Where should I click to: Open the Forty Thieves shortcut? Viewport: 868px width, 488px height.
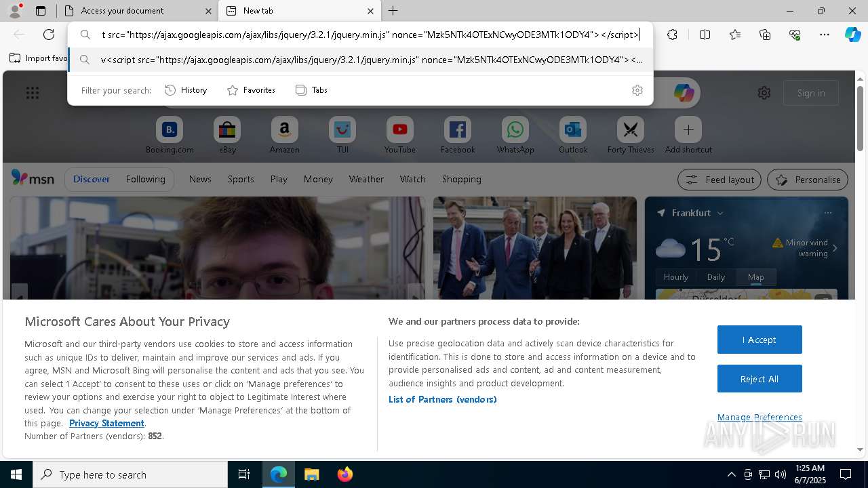tap(631, 135)
